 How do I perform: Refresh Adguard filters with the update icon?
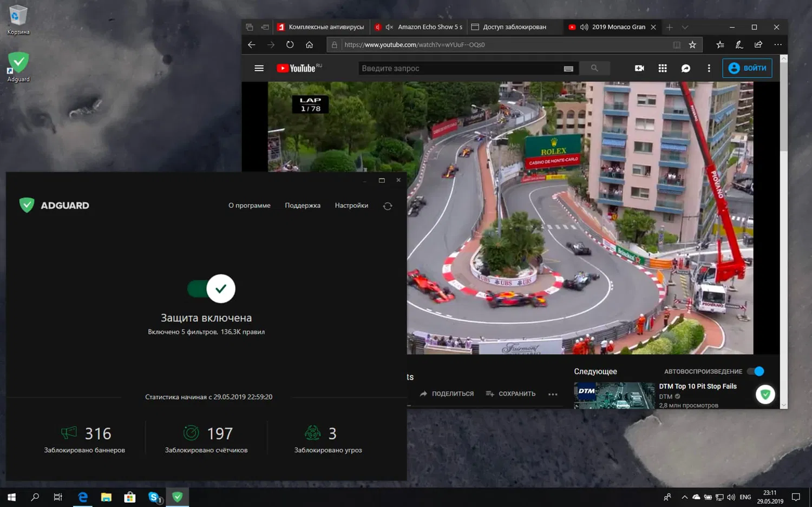[388, 206]
